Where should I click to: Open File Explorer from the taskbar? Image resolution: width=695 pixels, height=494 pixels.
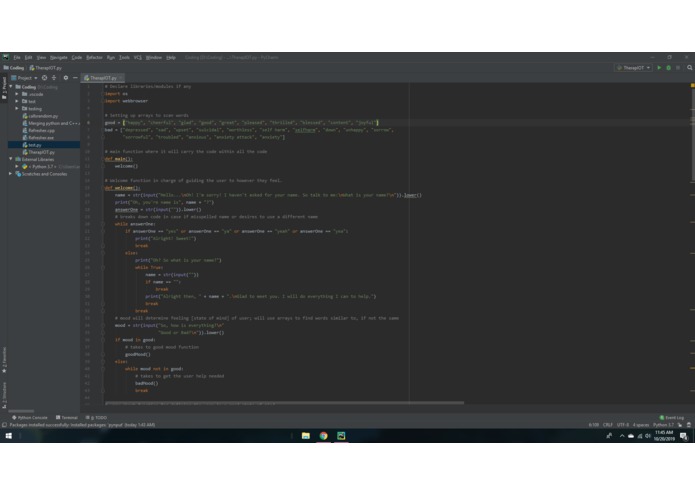click(x=306, y=436)
